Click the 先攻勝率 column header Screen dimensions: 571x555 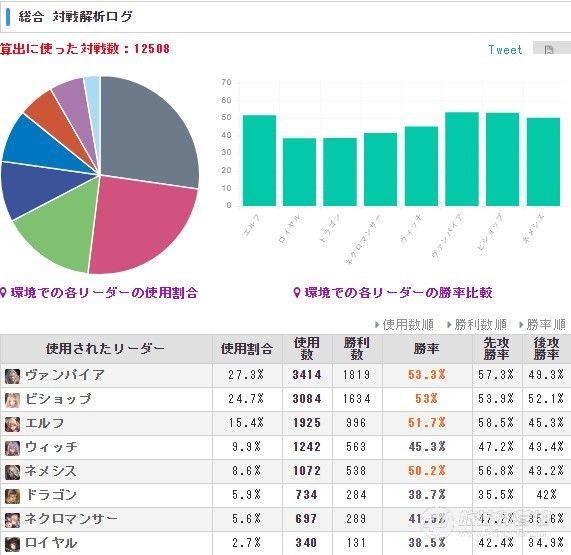(x=496, y=349)
